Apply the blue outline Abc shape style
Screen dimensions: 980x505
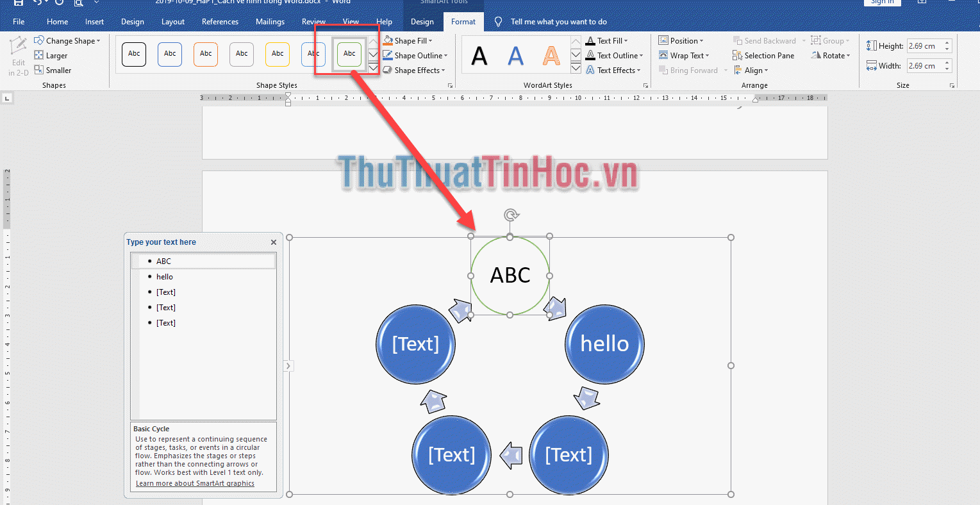click(x=170, y=54)
